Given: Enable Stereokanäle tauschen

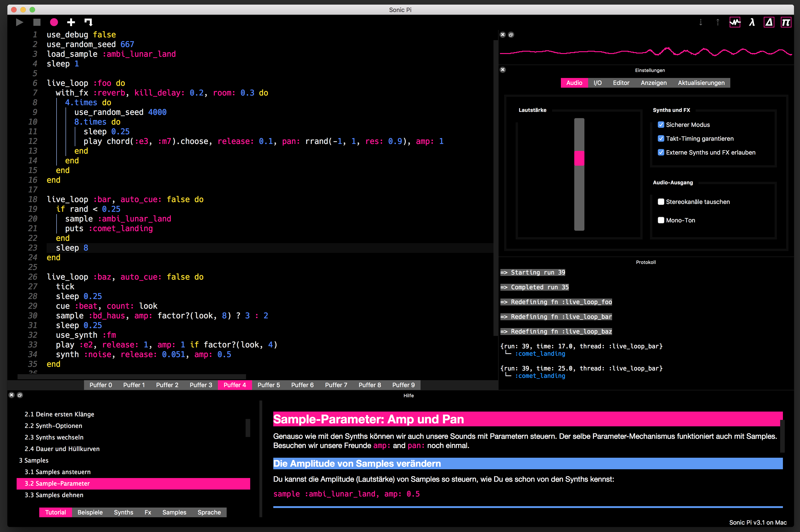Looking at the screenshot, I should [661, 202].
